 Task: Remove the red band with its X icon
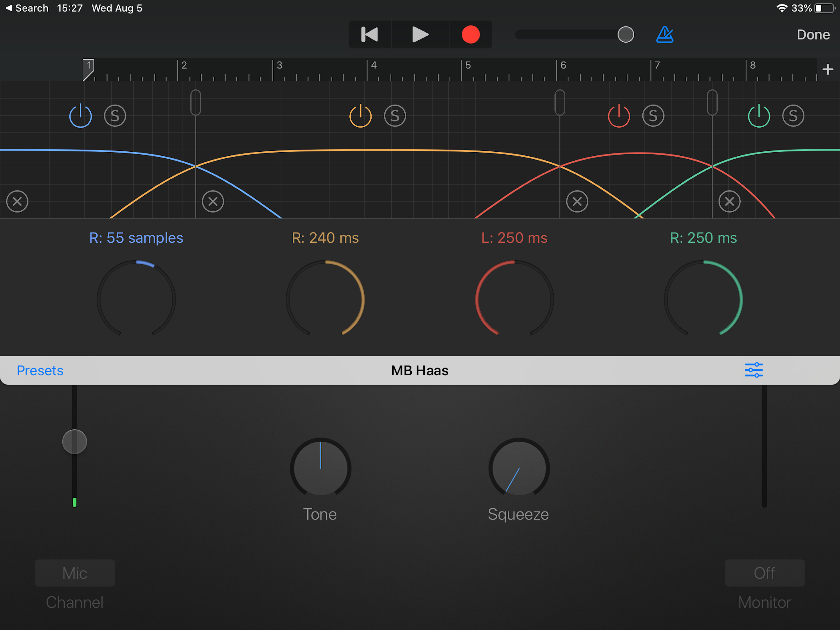pos(577,201)
